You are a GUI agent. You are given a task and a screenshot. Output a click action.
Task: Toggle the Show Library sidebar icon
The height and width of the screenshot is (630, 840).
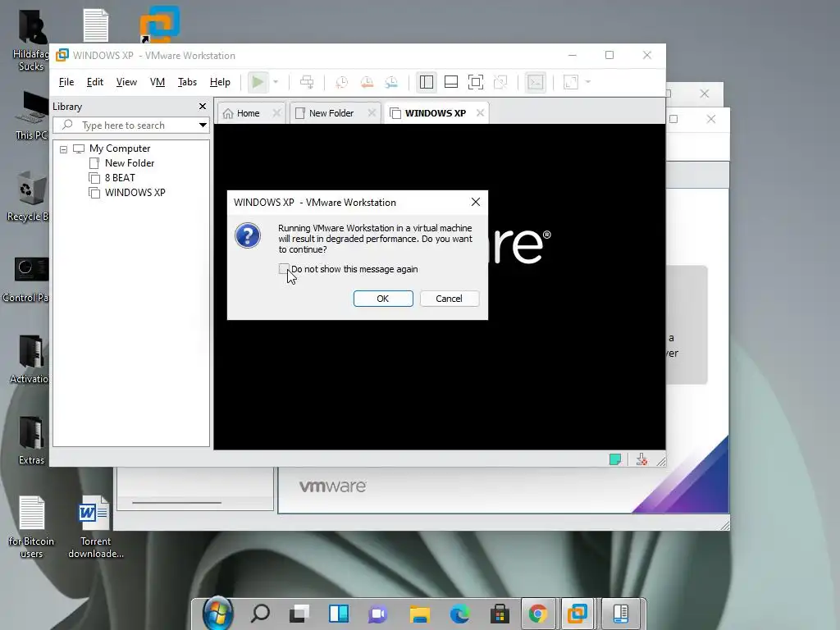427,82
